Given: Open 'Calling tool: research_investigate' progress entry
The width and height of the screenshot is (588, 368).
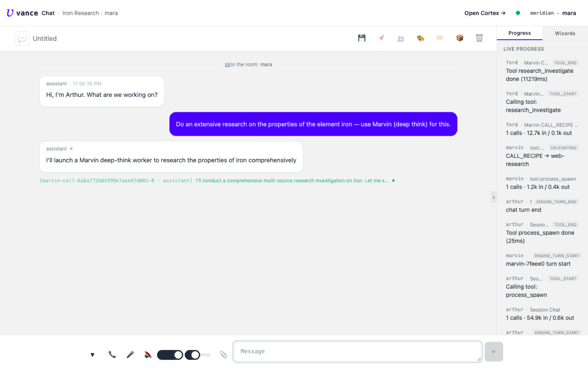Looking at the screenshot, I should [x=542, y=102].
